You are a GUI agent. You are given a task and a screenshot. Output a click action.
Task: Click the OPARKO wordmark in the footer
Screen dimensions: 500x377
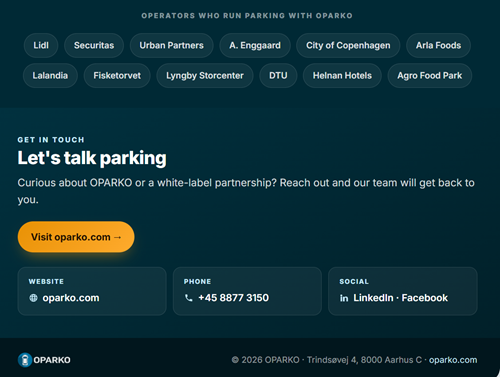52,360
